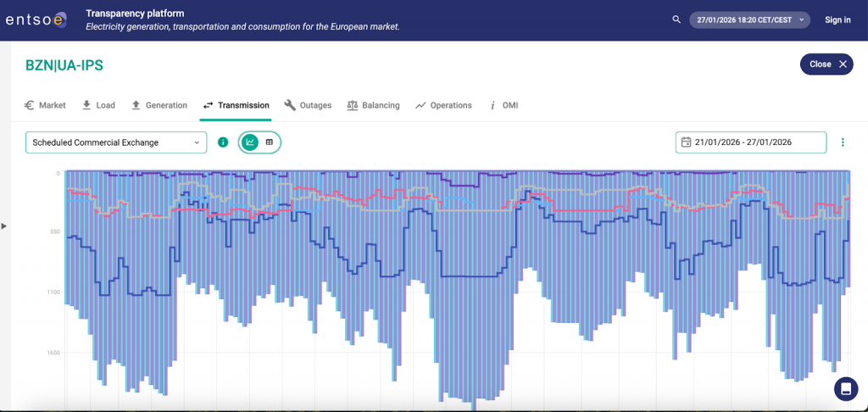Viewport: 868px width, 412px height.
Task: Click the green info icon beside dropdown
Action: pos(223,142)
